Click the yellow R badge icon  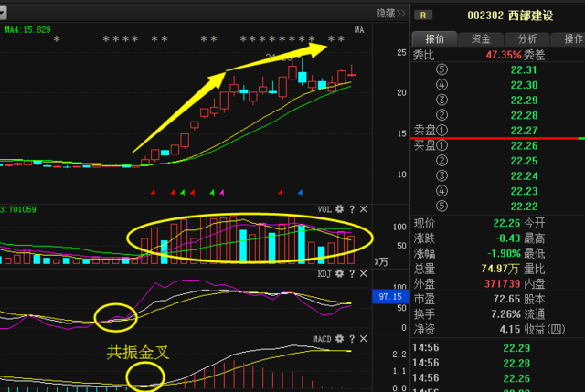[423, 16]
